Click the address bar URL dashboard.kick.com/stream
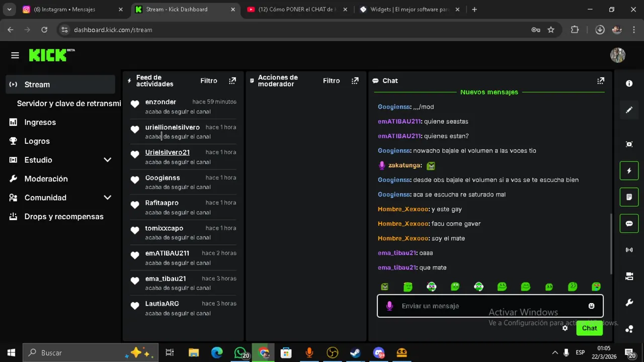 (113, 30)
